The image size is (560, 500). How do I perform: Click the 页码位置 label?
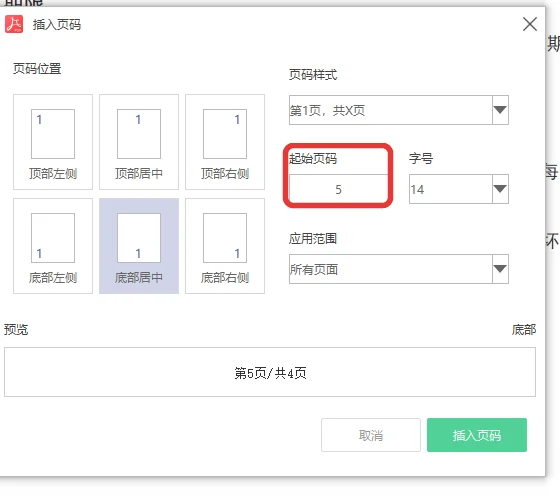pyautogui.click(x=37, y=68)
